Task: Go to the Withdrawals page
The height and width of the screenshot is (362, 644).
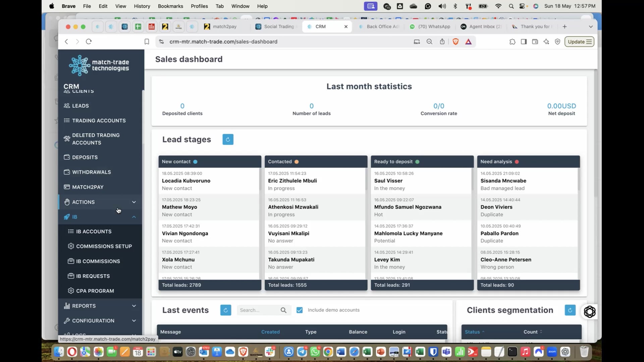Action: 91,172
